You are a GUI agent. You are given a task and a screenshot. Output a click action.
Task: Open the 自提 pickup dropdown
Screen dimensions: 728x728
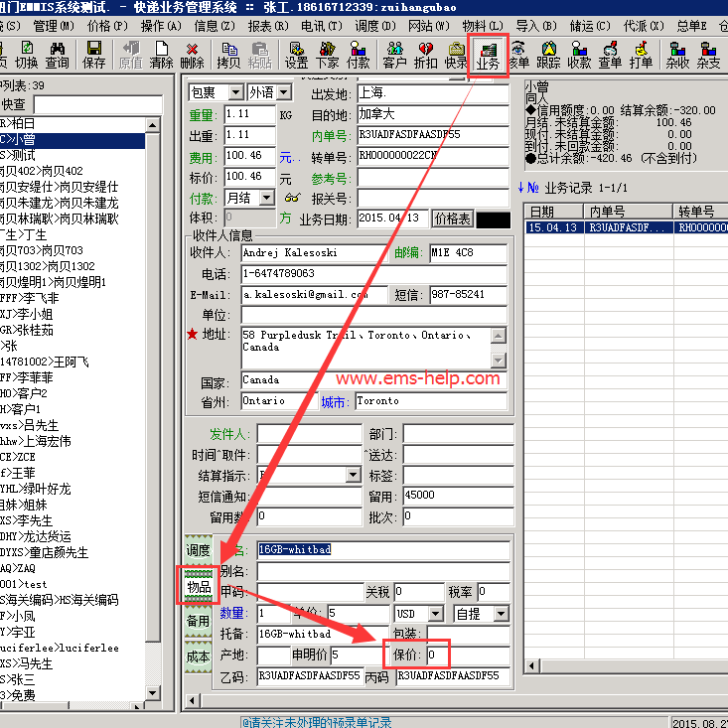(x=501, y=614)
